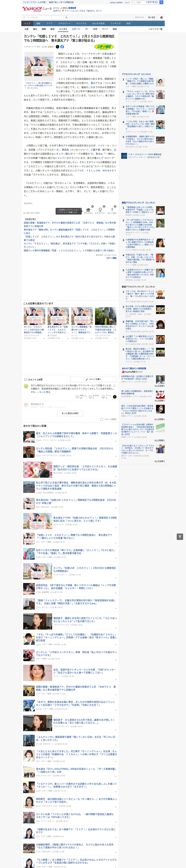Open article 関西テレビ・岡宏幸社長 2代目AIハチエモン
186x868 pixels.
point(85,468)
